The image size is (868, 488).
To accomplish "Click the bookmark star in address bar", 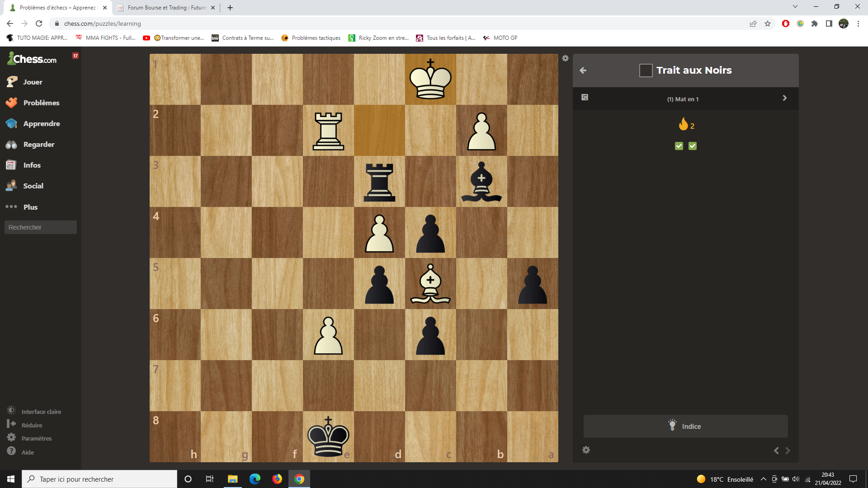I will coord(768,23).
